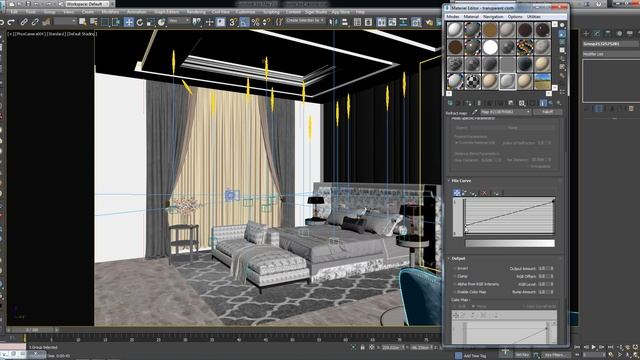Toggle Override Material IOR checkbox
The width and height of the screenshot is (640, 360).
pyautogui.click(x=456, y=143)
